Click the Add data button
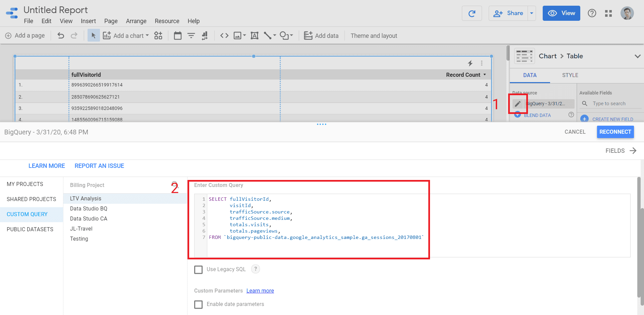 click(x=321, y=36)
